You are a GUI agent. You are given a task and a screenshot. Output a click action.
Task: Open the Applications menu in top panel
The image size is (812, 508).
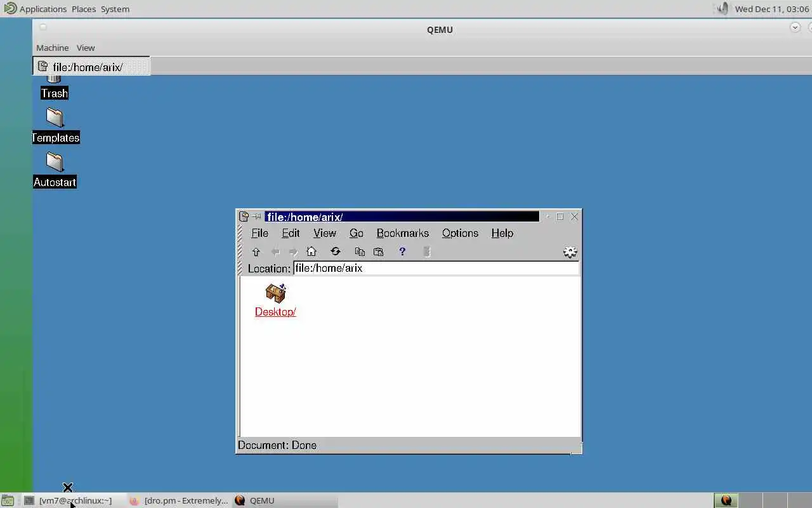(43, 9)
